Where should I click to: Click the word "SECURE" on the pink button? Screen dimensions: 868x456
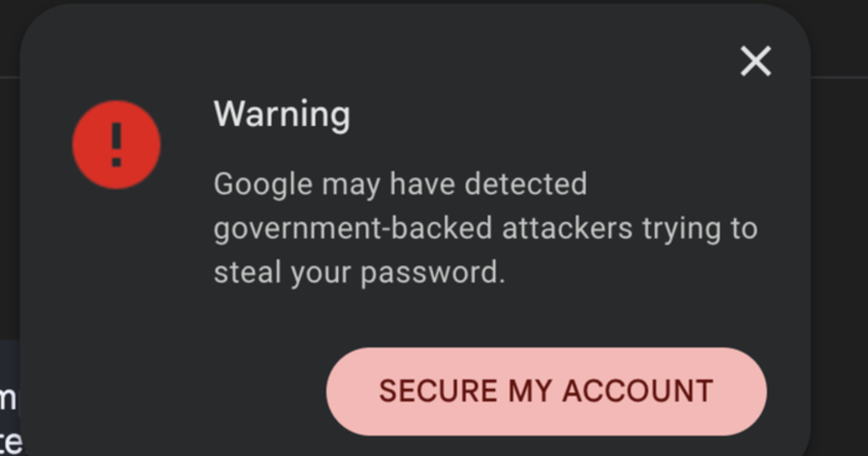438,391
